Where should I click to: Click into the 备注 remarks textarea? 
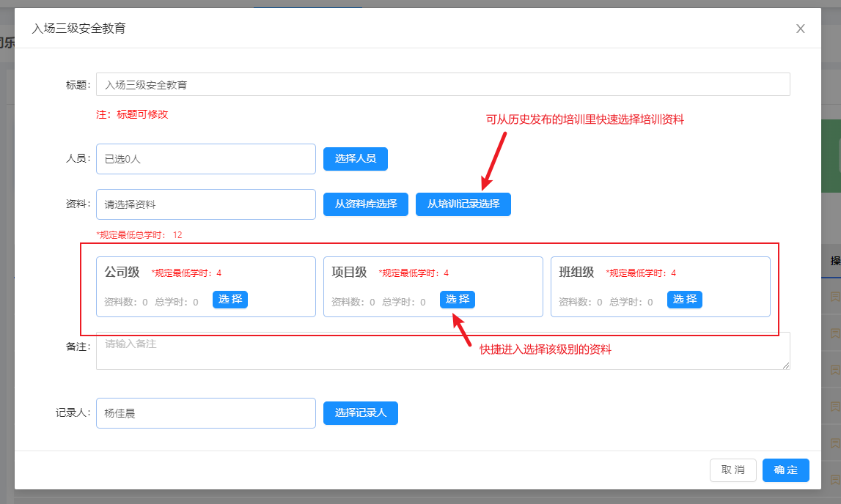click(x=442, y=352)
